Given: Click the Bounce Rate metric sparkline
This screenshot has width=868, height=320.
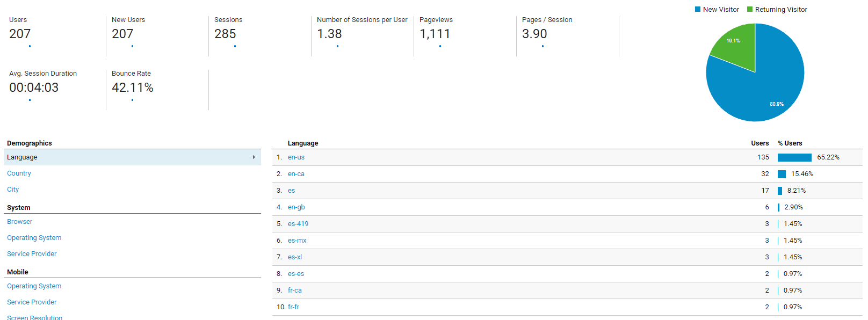Looking at the screenshot, I should point(132,100).
